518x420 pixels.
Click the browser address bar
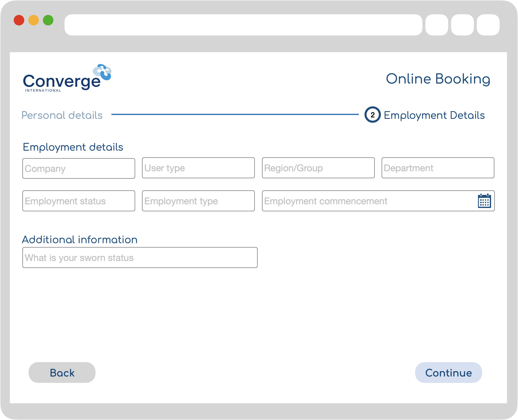[243, 25]
